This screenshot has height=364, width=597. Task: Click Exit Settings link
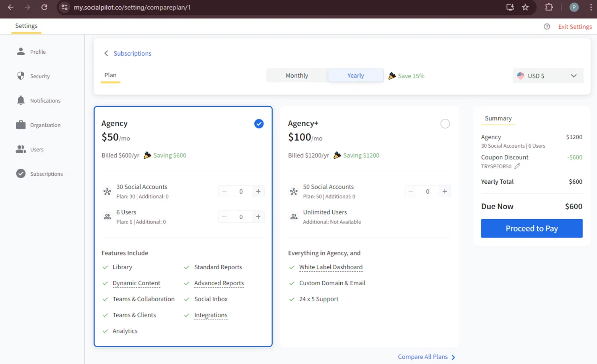pos(575,27)
